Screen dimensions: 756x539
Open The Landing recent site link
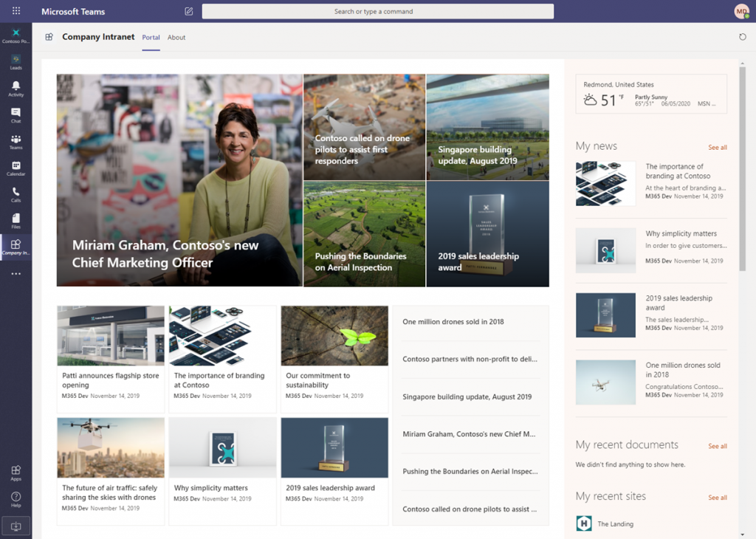click(x=615, y=523)
